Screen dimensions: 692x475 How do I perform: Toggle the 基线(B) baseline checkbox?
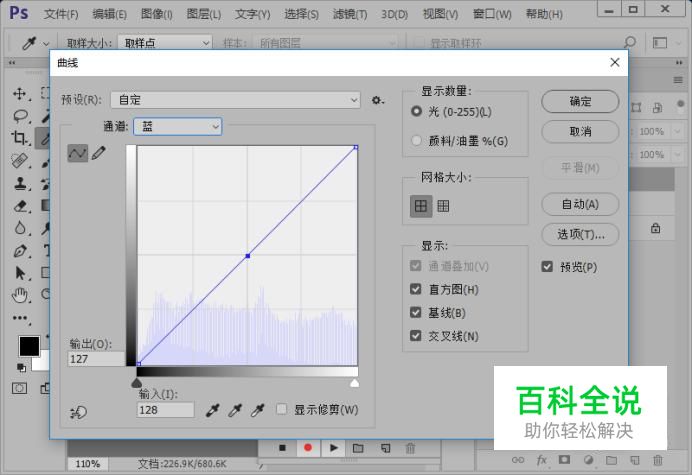[x=415, y=313]
